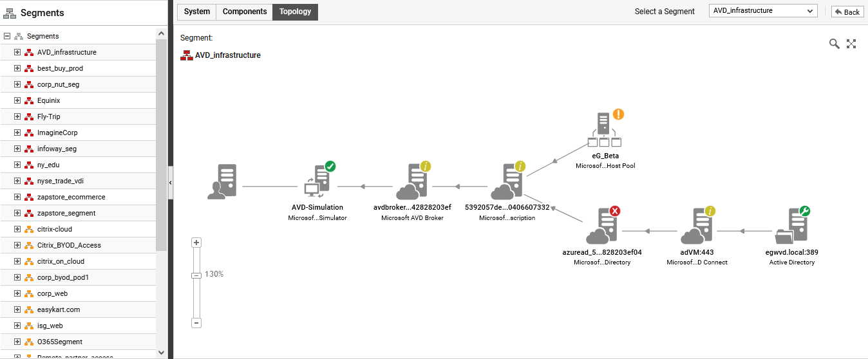Screen dimensions: 868x359
Task: Click the eG_Beta Host Pool node icon
Action: (603, 131)
